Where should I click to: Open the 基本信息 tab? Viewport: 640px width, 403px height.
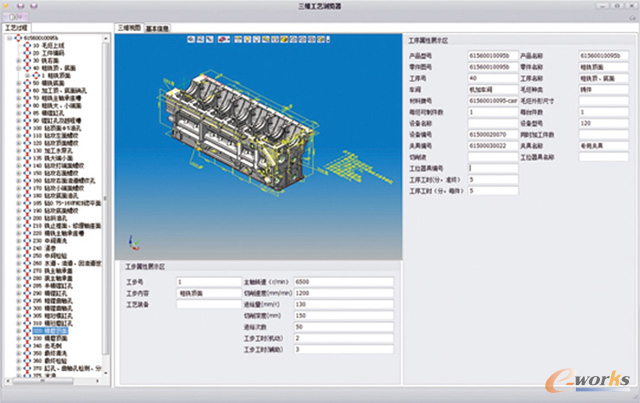click(x=158, y=28)
